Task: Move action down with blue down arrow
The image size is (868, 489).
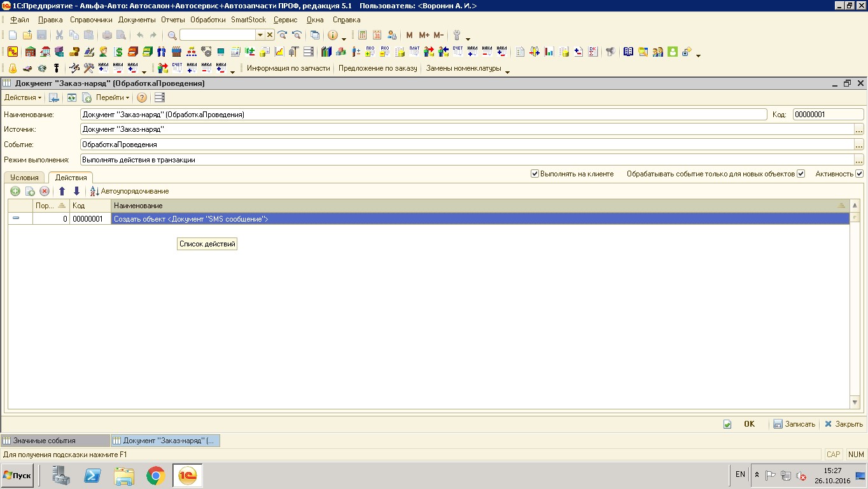Action: (76, 191)
